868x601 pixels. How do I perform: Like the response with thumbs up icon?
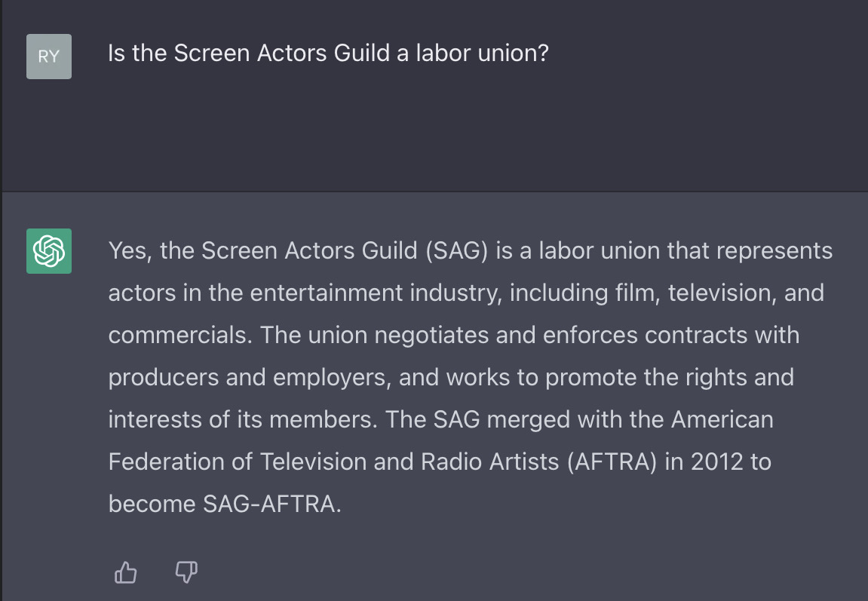pyautogui.click(x=126, y=572)
